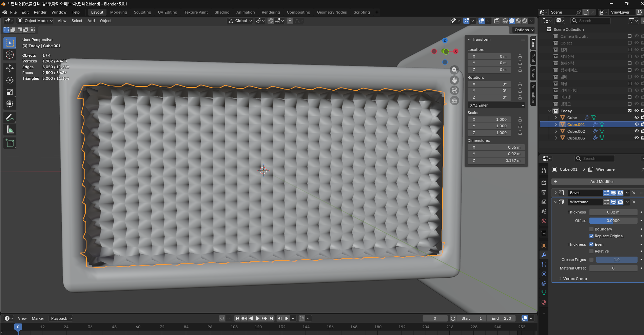Switch to the Shading workspace tab

pyautogui.click(x=222, y=12)
